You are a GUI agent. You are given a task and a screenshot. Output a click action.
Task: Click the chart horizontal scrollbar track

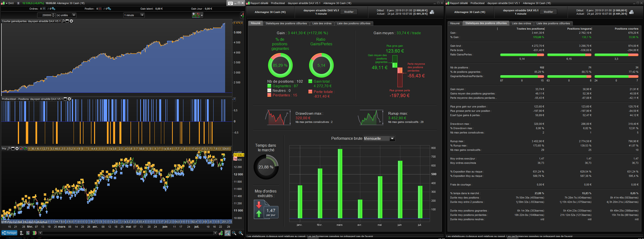(x=127, y=233)
